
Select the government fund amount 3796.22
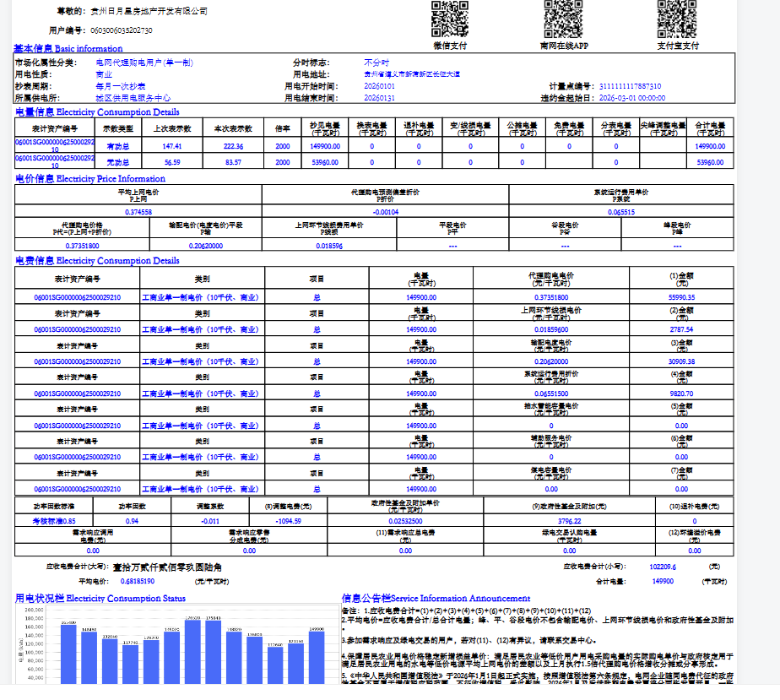pyautogui.click(x=570, y=521)
